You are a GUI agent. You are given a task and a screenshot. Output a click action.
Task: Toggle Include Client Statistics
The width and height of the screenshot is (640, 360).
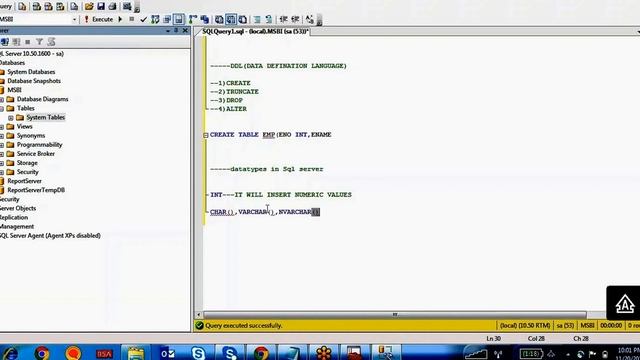(204, 19)
